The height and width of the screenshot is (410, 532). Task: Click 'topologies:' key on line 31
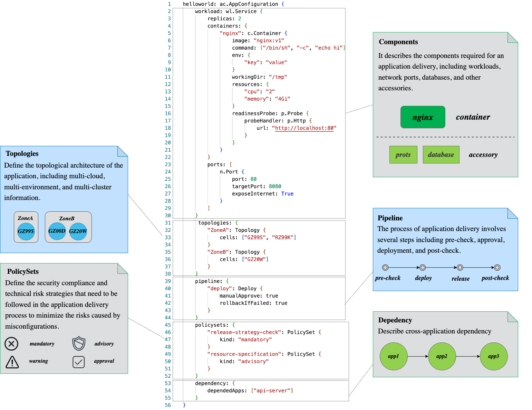pyautogui.click(x=215, y=223)
